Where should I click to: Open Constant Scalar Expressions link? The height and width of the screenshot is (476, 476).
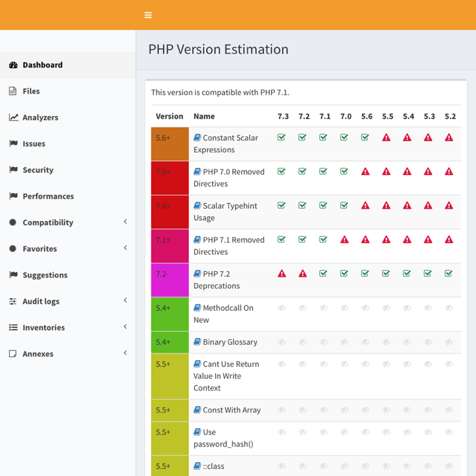pos(226,144)
